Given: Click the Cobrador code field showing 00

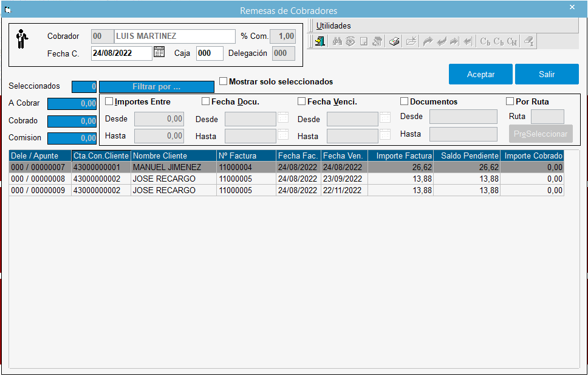Looking at the screenshot, I should [103, 36].
